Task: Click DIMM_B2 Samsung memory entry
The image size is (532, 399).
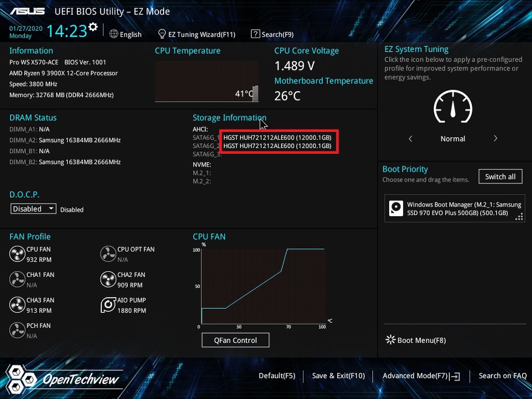Action: tap(65, 162)
